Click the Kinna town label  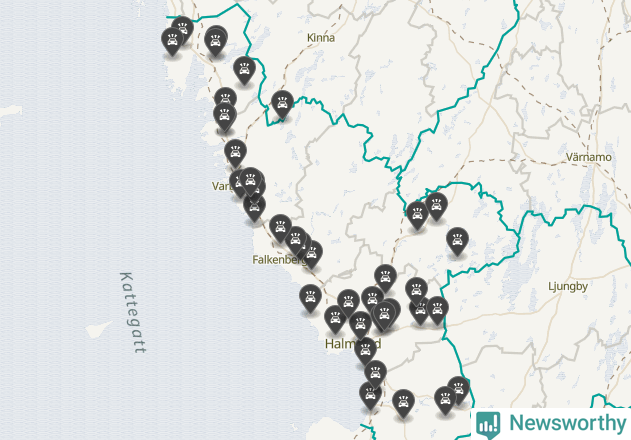coord(321,38)
